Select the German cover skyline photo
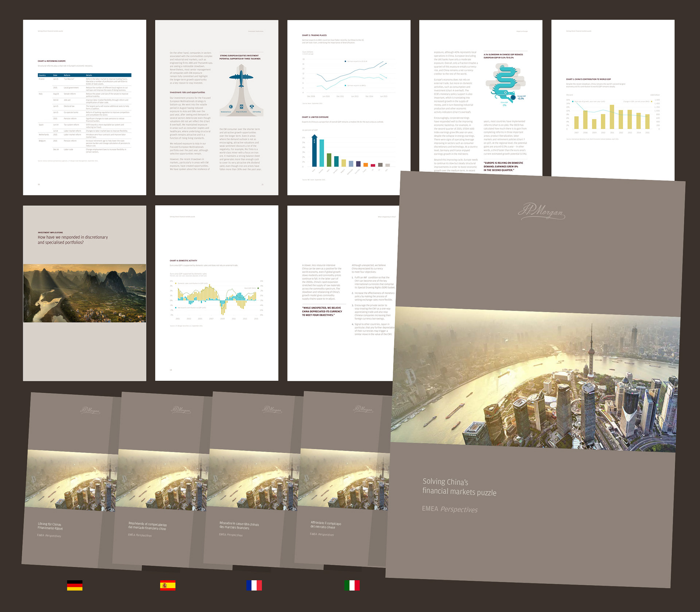The image size is (700, 612). pos(71,480)
